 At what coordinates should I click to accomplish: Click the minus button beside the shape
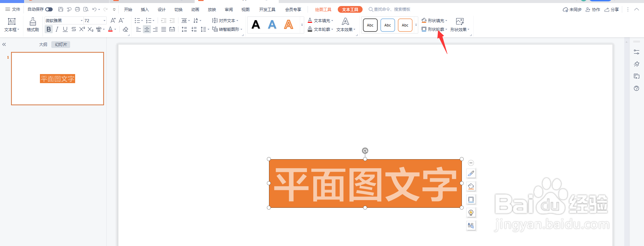[471, 163]
